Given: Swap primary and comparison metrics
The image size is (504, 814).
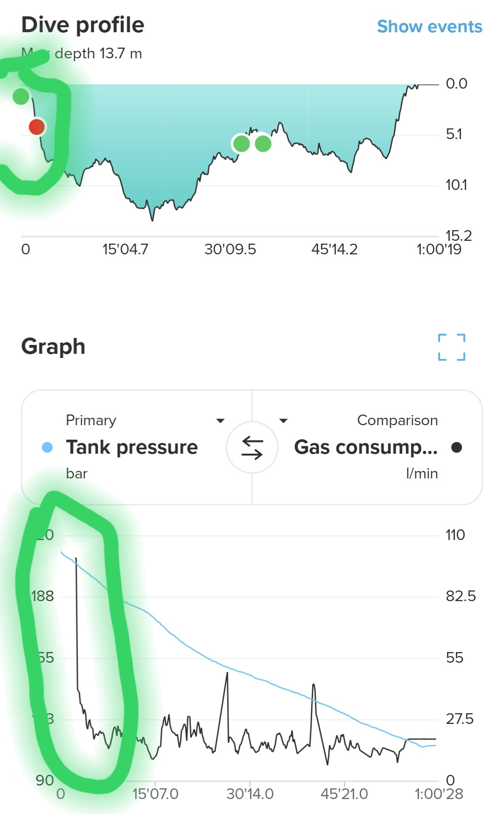Looking at the screenshot, I should 252,447.
